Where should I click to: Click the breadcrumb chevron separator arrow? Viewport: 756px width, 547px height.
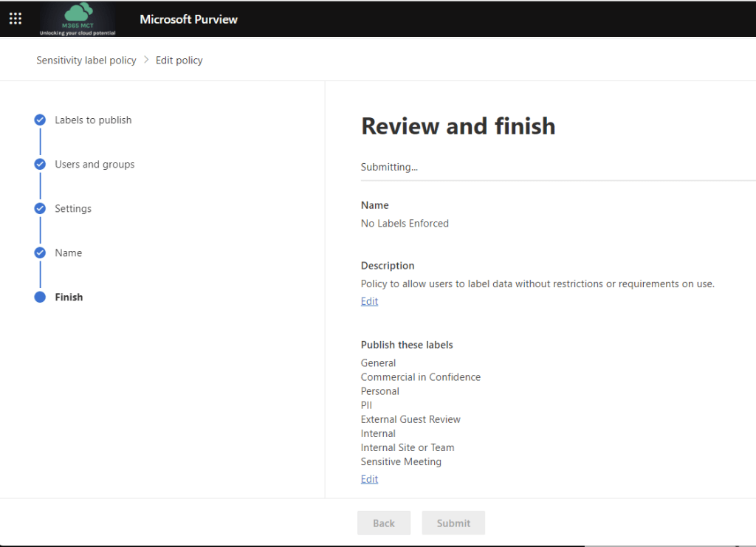[x=146, y=60]
